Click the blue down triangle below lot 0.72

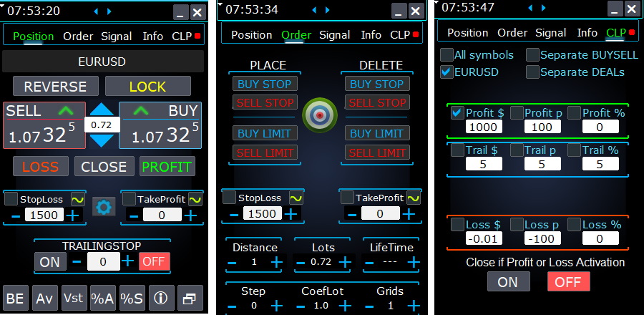point(102,140)
